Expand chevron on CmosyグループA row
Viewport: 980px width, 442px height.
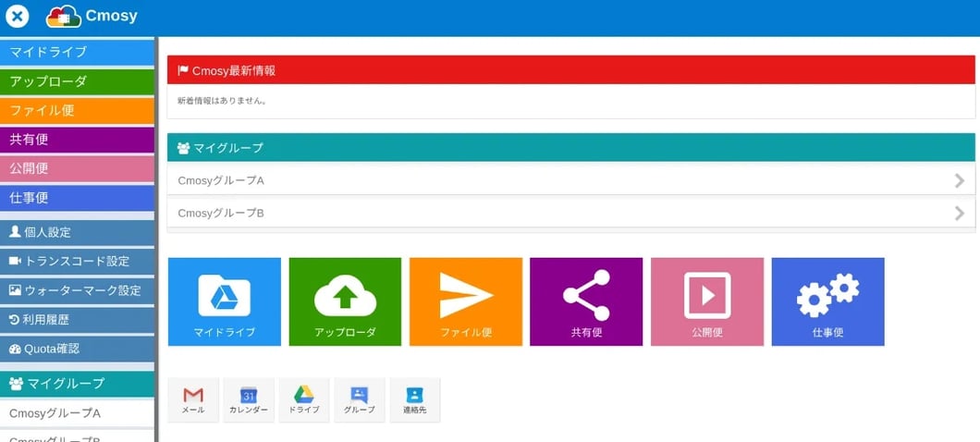coord(960,180)
